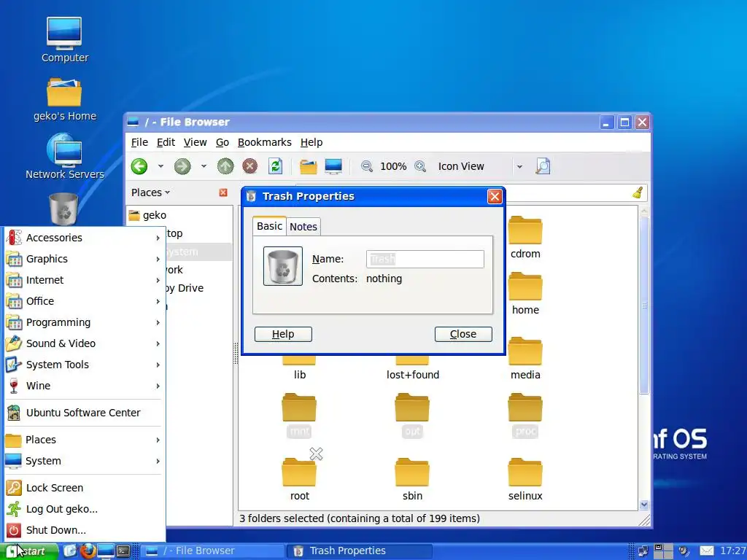This screenshot has height=560, width=747.
Task: Zoom out with the minus magnifier
Action: (x=366, y=166)
